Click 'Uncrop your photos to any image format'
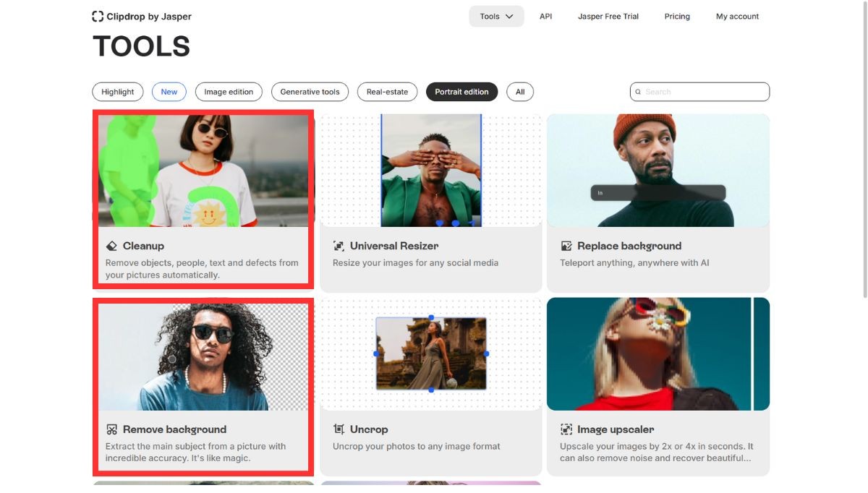 click(417, 447)
